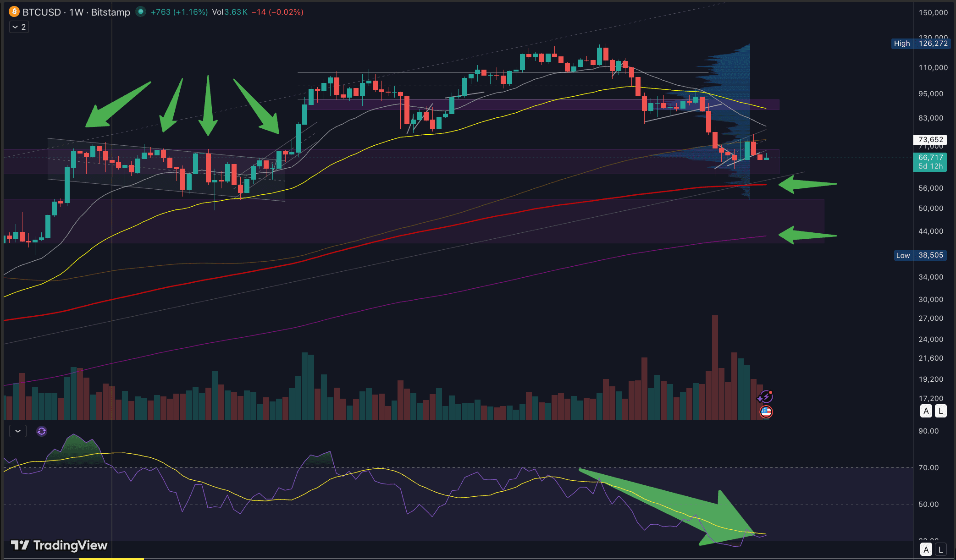Collapse the legend with the chevron showing 2
Viewport: 956px width, 560px height.
point(18,27)
